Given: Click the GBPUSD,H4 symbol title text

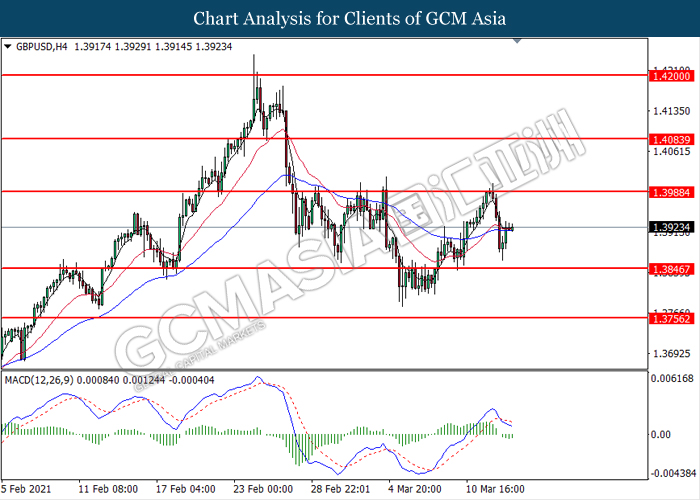Looking at the screenshot, I should (42, 46).
